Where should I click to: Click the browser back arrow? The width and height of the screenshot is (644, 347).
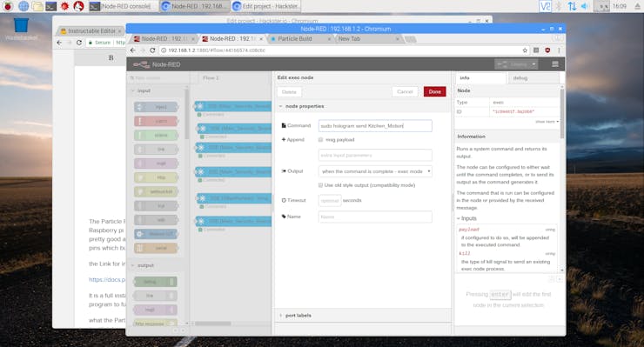coord(132,50)
